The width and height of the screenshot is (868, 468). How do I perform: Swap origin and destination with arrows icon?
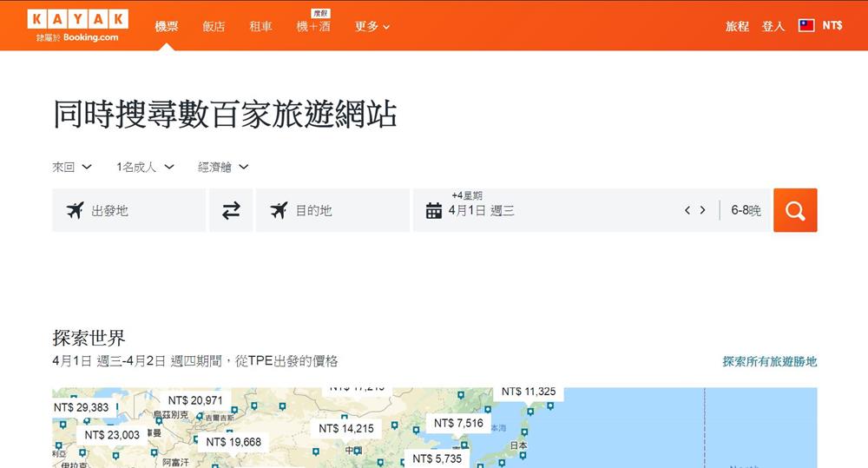pos(231,210)
